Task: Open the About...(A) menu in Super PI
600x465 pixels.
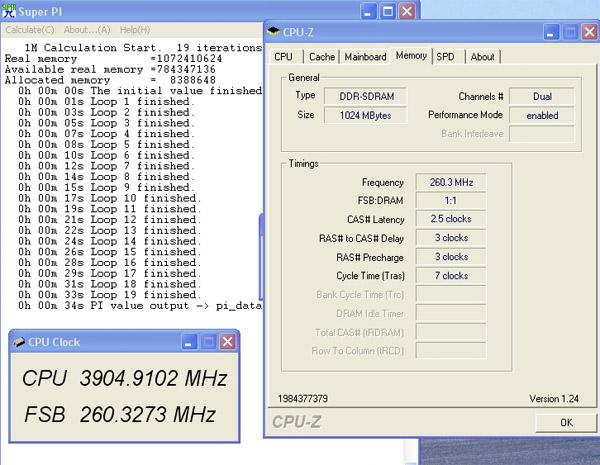Action: pyautogui.click(x=87, y=30)
